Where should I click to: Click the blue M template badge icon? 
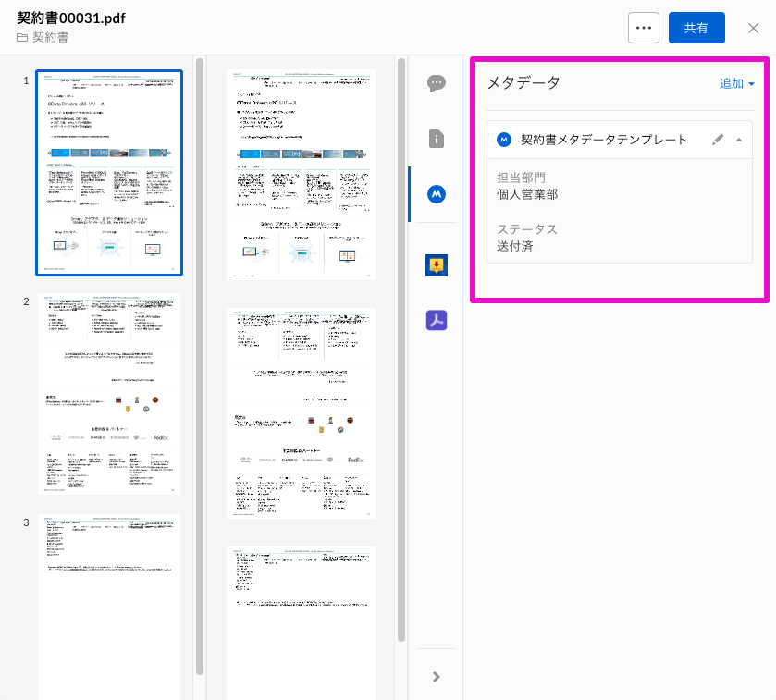point(504,140)
